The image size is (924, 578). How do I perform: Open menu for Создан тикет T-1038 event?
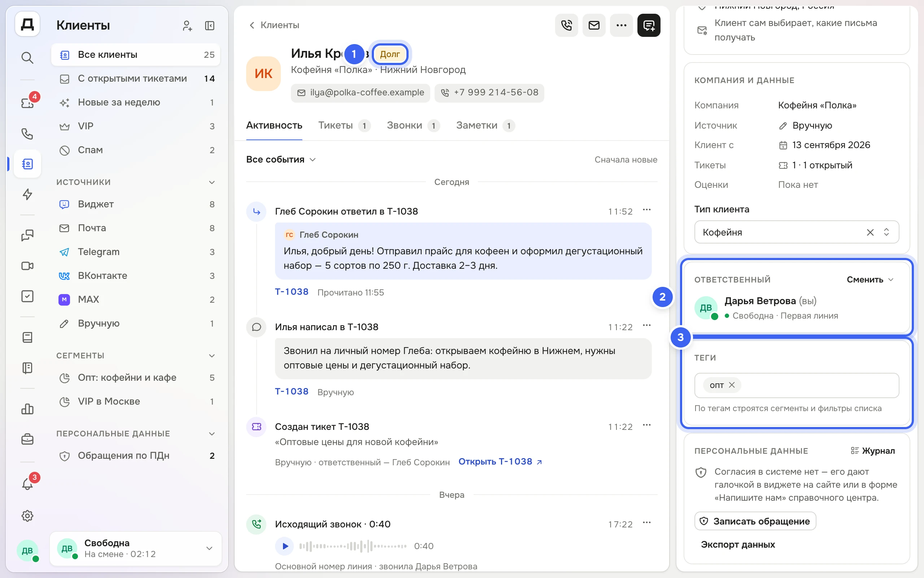[646, 425]
